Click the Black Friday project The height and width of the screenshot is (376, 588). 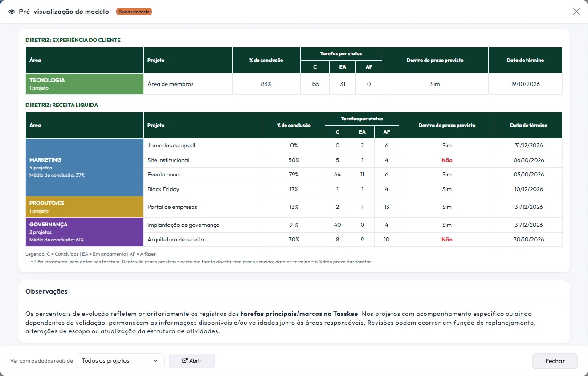[163, 189]
